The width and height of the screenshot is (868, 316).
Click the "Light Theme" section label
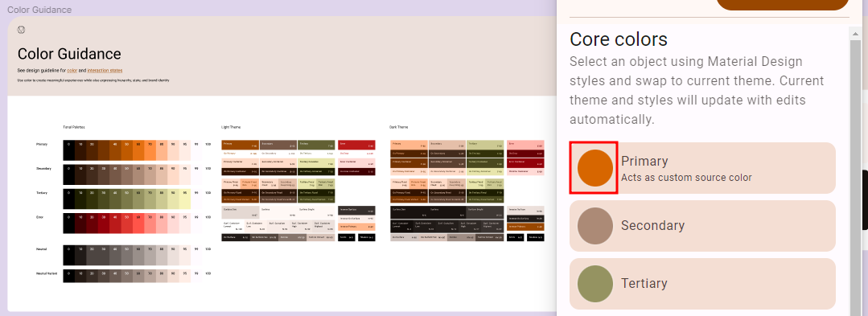[231, 127]
